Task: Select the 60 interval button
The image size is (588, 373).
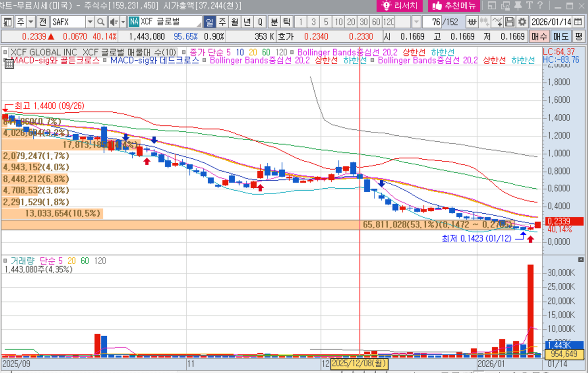Action: [376, 22]
